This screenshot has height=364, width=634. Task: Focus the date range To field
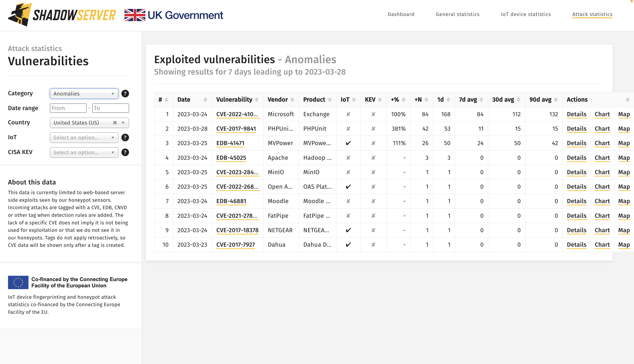tap(110, 108)
